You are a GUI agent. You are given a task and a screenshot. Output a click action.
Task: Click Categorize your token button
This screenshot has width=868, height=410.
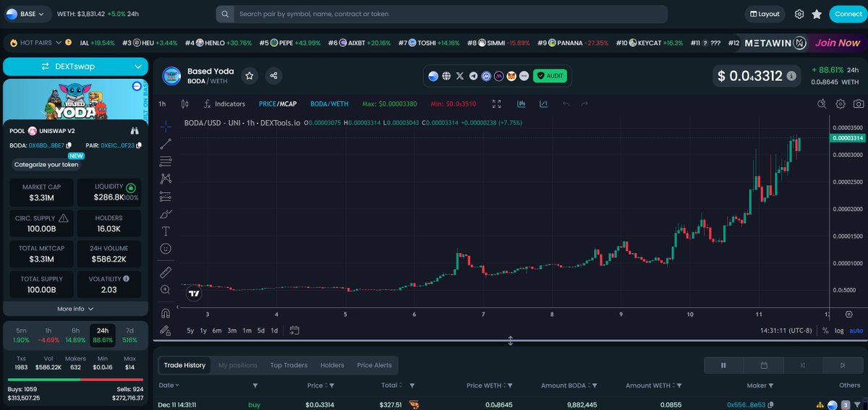tap(46, 164)
